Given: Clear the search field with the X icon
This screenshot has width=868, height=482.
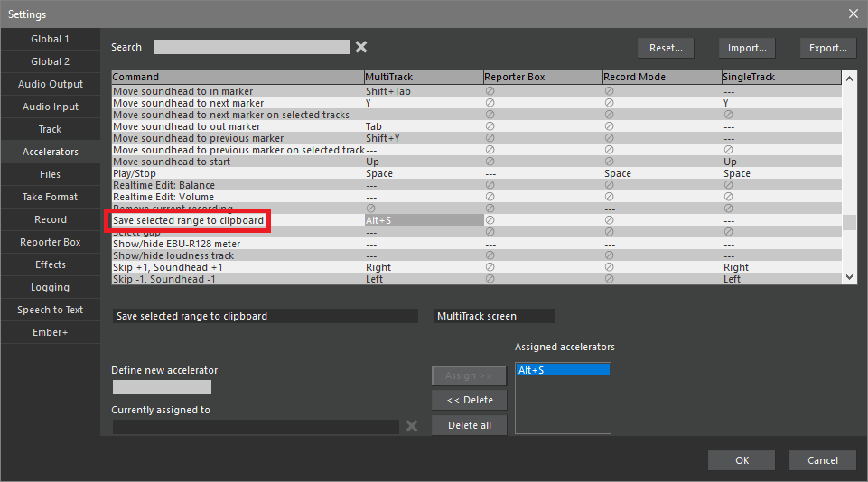Looking at the screenshot, I should [x=361, y=47].
